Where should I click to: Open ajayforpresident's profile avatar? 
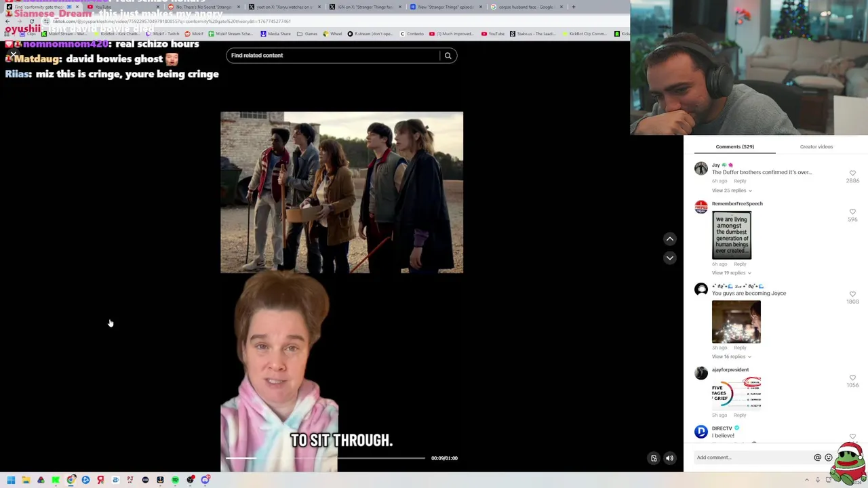tap(701, 373)
